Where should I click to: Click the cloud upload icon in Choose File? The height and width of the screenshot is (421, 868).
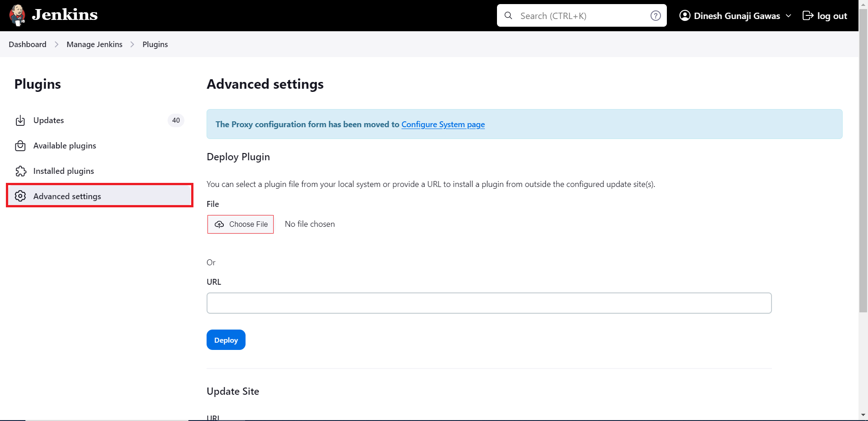click(219, 225)
